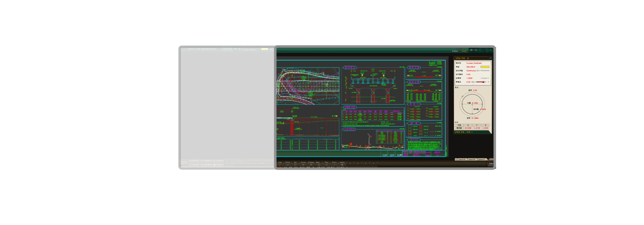
Task: Click the yellow layer color swatch in faded window
Action: 264,49
